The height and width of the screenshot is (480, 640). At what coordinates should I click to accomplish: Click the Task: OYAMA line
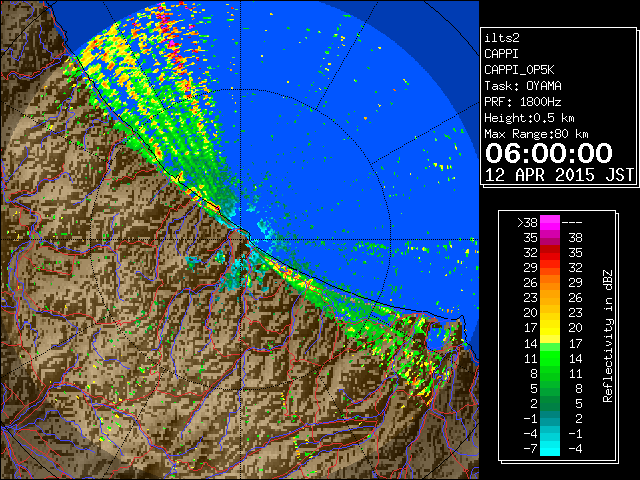(523, 86)
